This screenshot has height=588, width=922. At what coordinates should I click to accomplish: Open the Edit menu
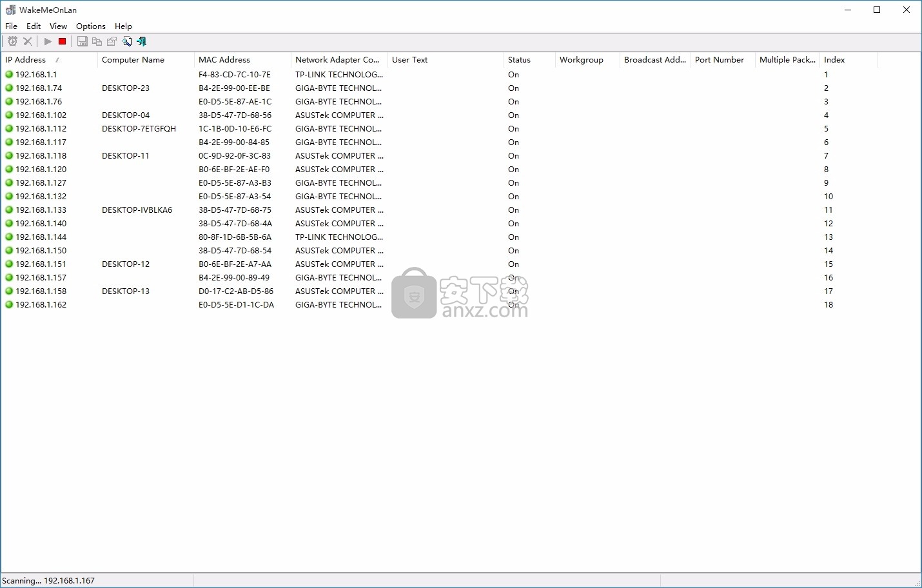point(34,26)
